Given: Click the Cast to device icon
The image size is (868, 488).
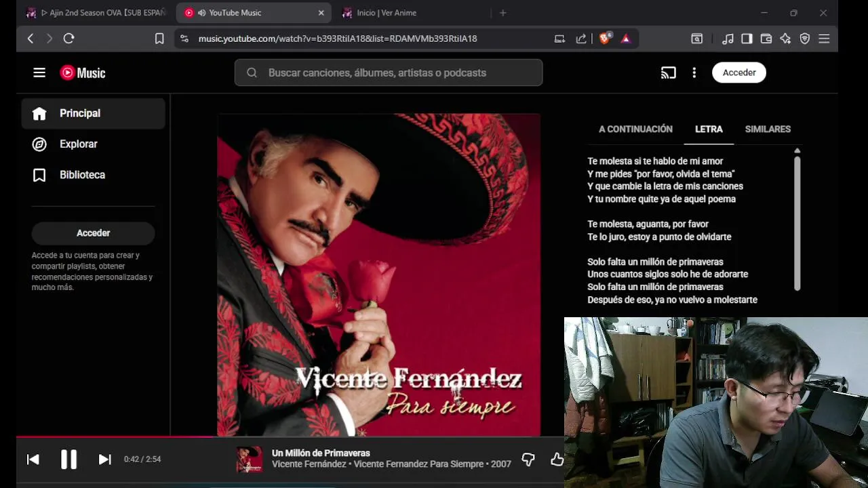Looking at the screenshot, I should point(669,73).
